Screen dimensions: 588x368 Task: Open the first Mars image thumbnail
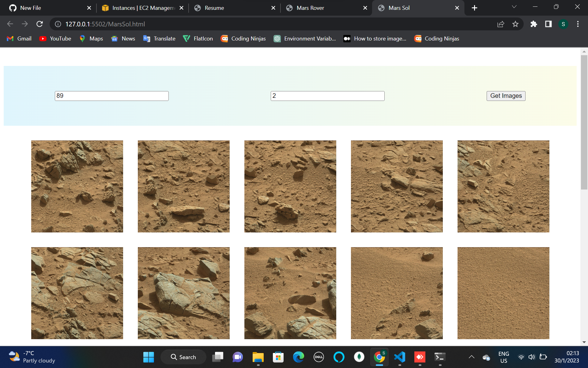(x=77, y=186)
